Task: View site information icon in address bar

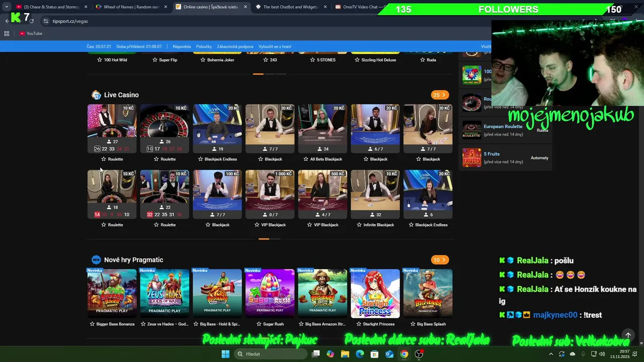Action: (46, 21)
